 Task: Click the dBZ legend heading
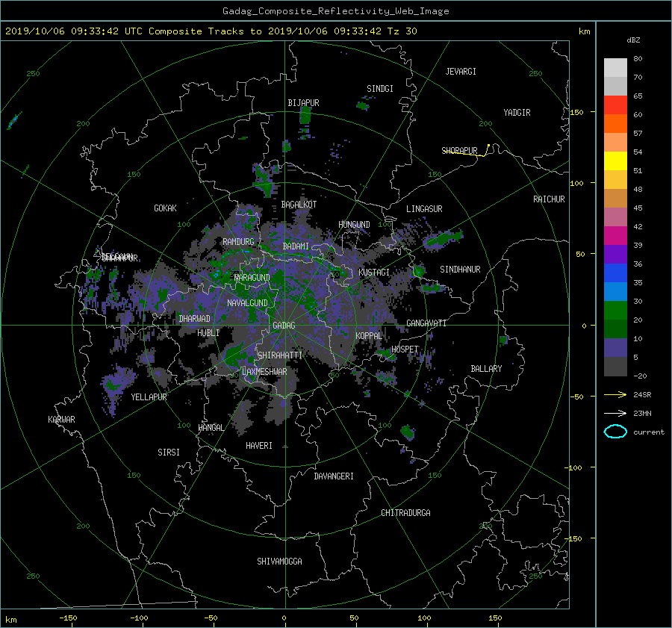(x=633, y=40)
